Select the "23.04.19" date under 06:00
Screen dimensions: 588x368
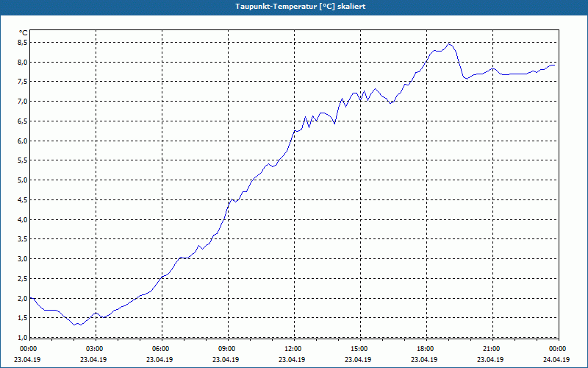(160, 359)
